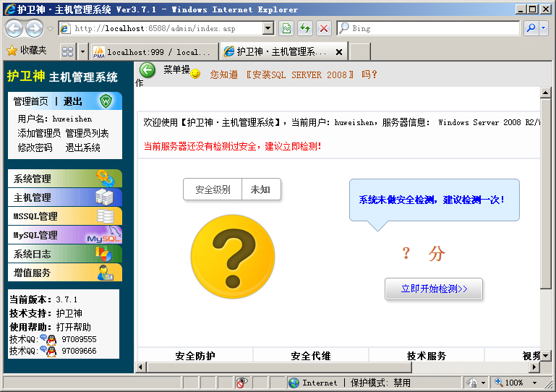The width and height of the screenshot is (556, 392).
Task: Click the green shield logo icon
Action: click(x=106, y=101)
